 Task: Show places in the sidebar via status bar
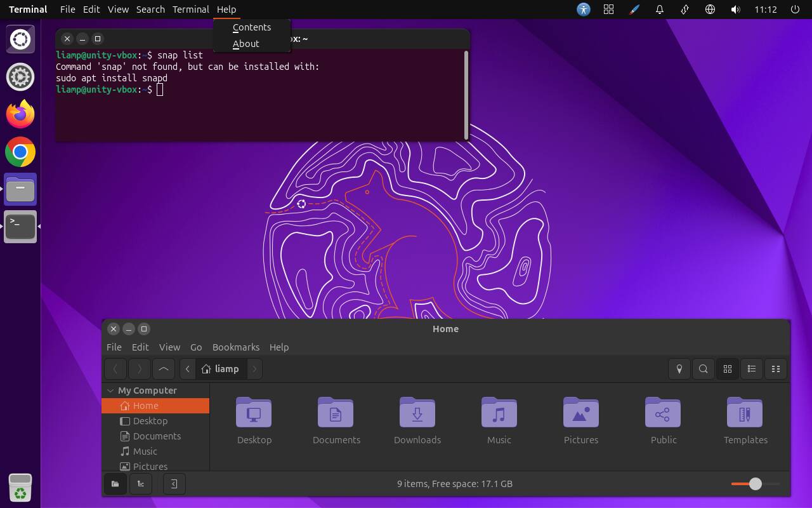pyautogui.click(x=115, y=484)
